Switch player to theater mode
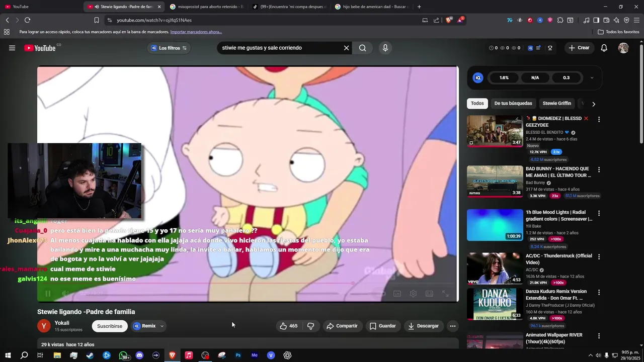 pos(429,294)
